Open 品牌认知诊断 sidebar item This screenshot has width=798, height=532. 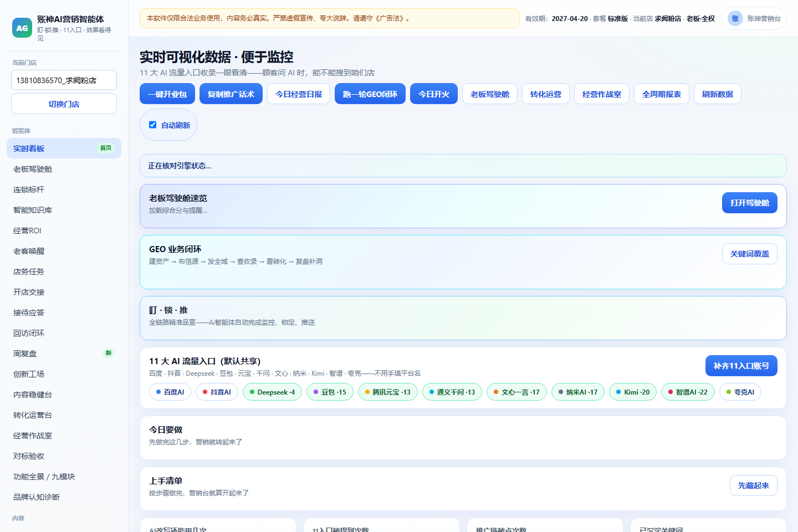coord(64,497)
